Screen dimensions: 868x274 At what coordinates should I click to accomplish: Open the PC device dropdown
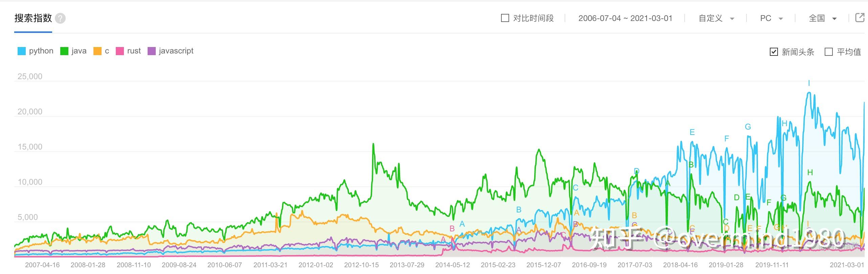point(771,18)
